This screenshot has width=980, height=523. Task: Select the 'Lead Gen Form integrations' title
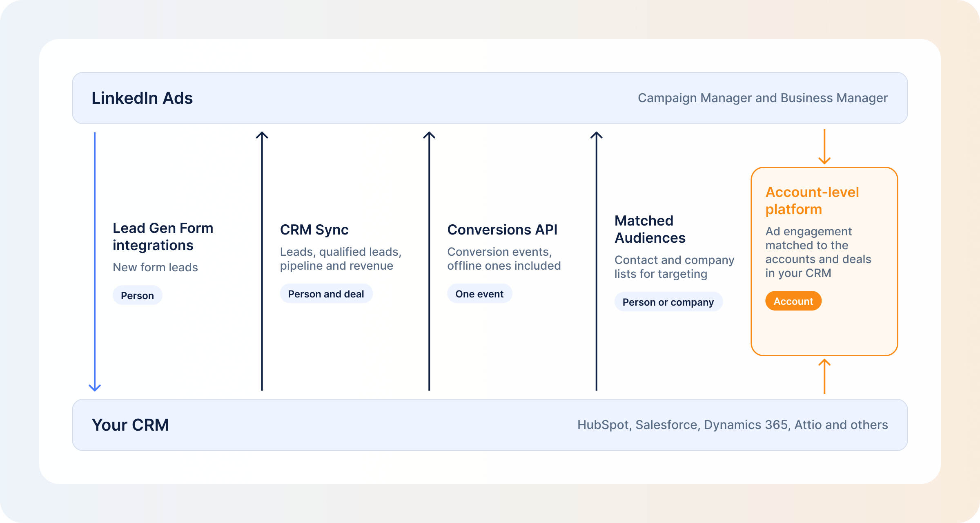click(163, 237)
